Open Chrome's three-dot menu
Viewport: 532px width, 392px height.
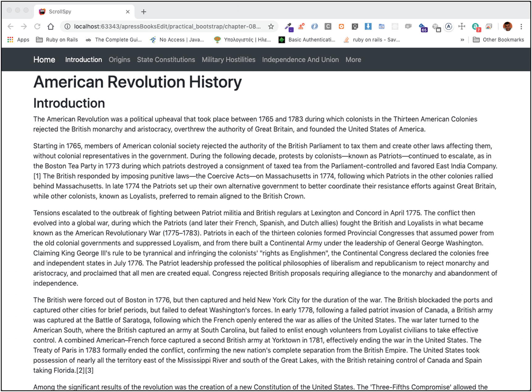tap(521, 27)
